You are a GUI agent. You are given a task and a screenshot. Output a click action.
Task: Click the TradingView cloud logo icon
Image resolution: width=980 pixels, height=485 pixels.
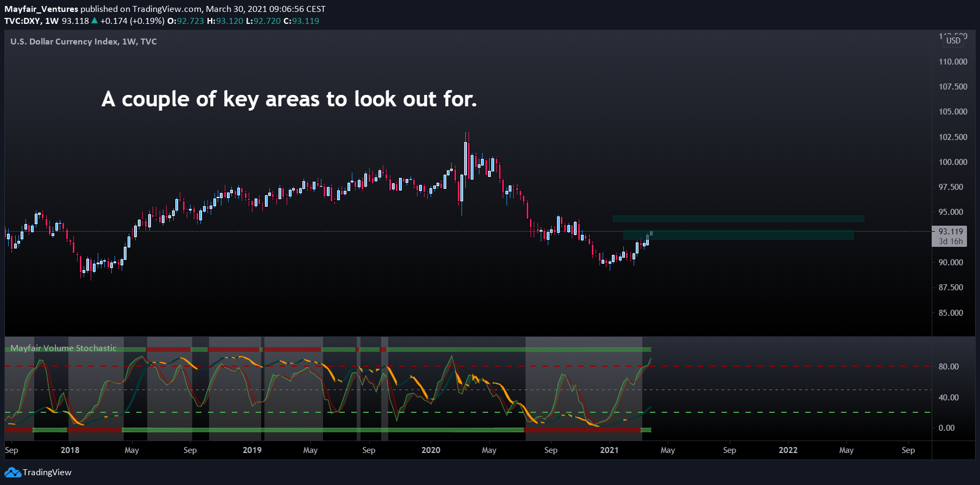(13, 473)
